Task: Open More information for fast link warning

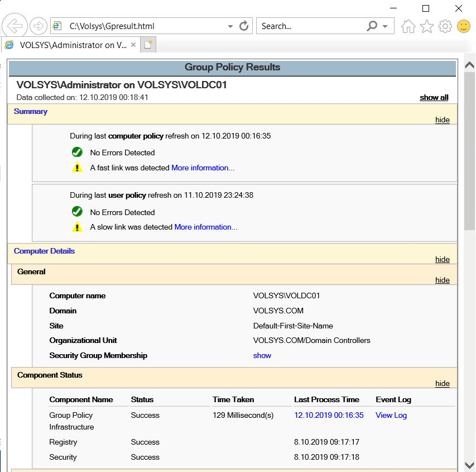Action: pos(203,168)
